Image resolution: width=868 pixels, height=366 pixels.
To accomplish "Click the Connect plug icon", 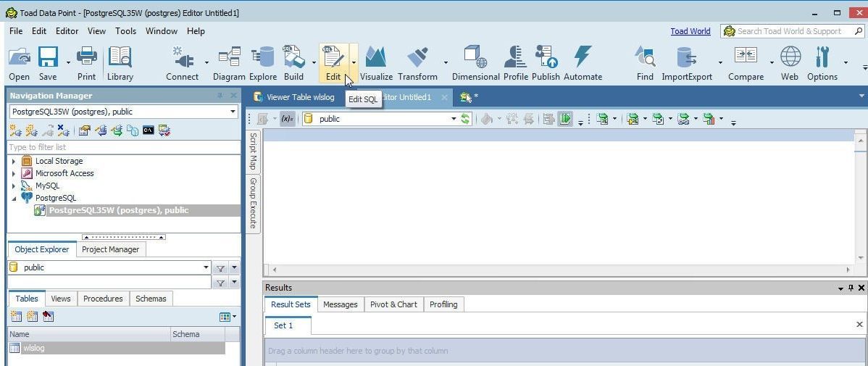I will click(183, 57).
